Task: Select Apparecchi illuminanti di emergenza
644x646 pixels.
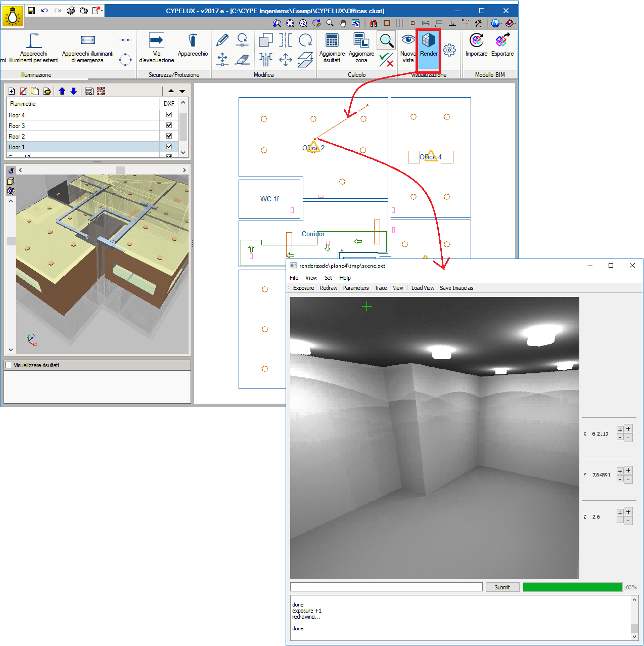Action: click(87, 48)
